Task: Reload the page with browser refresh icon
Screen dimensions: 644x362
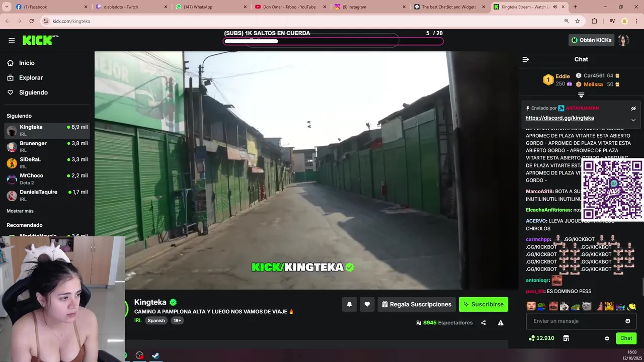Action: click(31, 21)
